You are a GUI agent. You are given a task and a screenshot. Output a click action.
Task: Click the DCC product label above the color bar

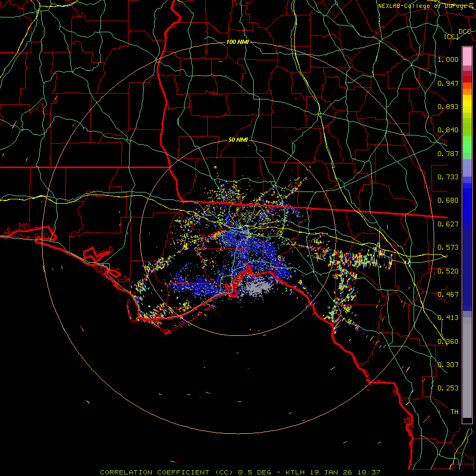coord(464,32)
